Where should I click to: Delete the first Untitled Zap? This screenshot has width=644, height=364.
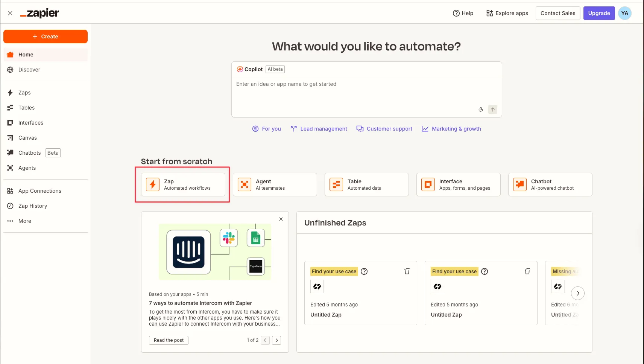click(407, 271)
